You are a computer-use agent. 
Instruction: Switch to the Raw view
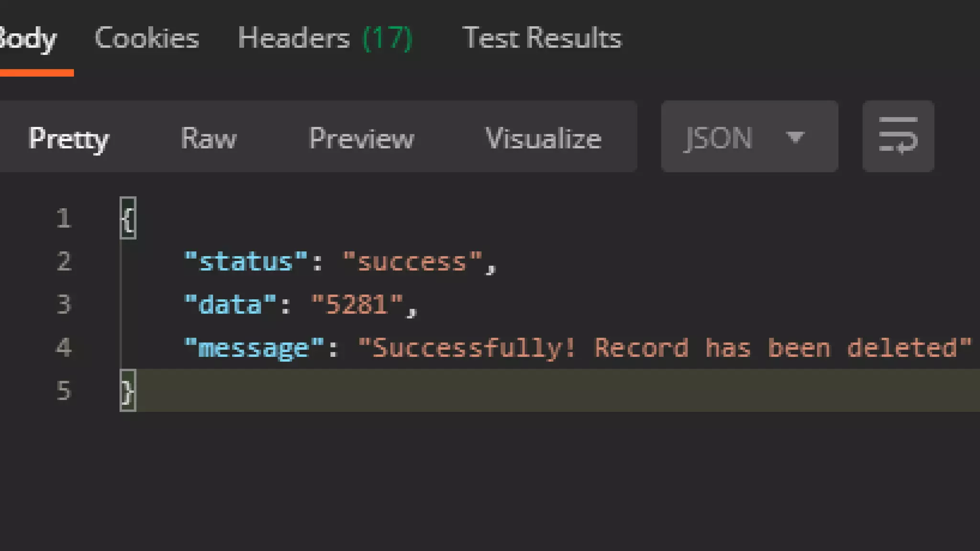[x=209, y=138]
